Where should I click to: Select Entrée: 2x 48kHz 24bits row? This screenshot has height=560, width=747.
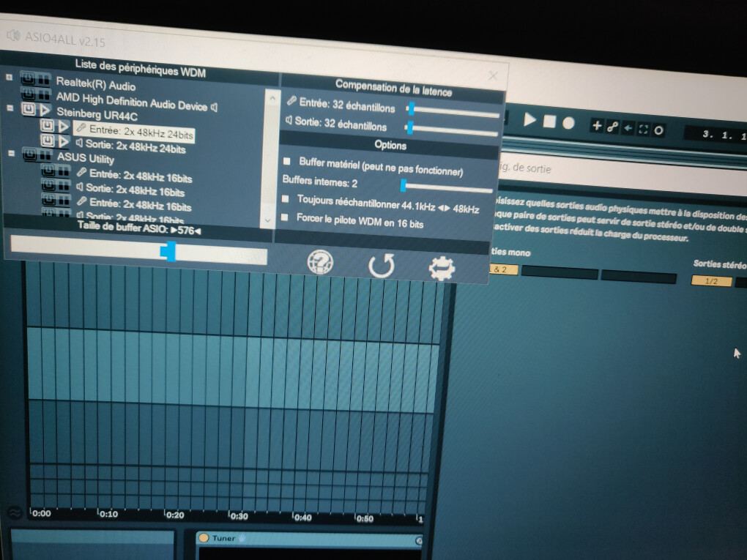click(x=134, y=132)
